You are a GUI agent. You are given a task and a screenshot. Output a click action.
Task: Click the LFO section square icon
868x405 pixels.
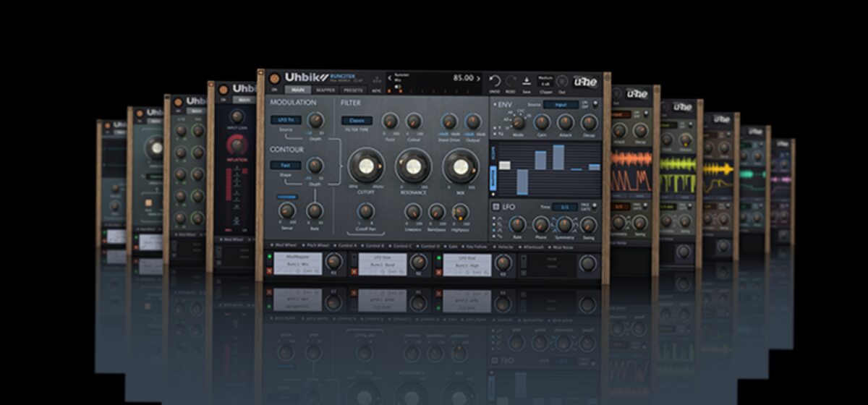(x=495, y=207)
